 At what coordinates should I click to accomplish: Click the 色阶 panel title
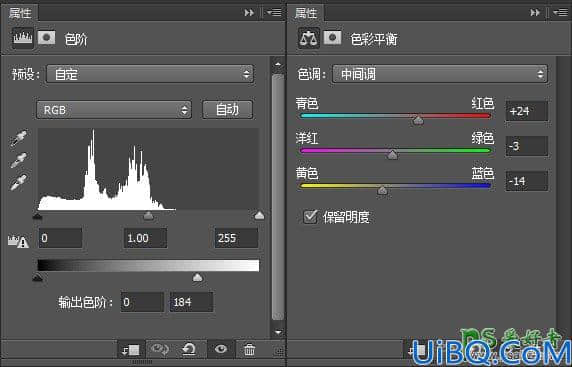point(76,39)
